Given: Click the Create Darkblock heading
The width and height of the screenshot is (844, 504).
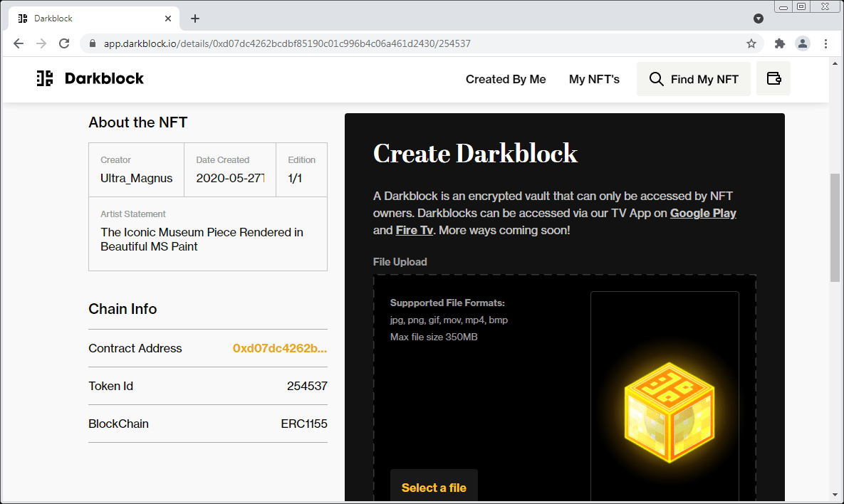Looking at the screenshot, I should coord(475,153).
